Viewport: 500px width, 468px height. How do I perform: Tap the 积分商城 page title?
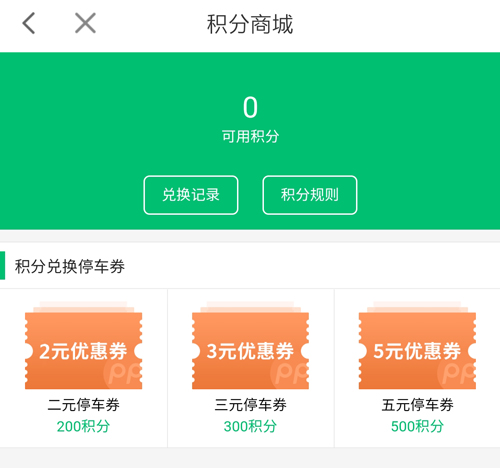click(x=250, y=24)
